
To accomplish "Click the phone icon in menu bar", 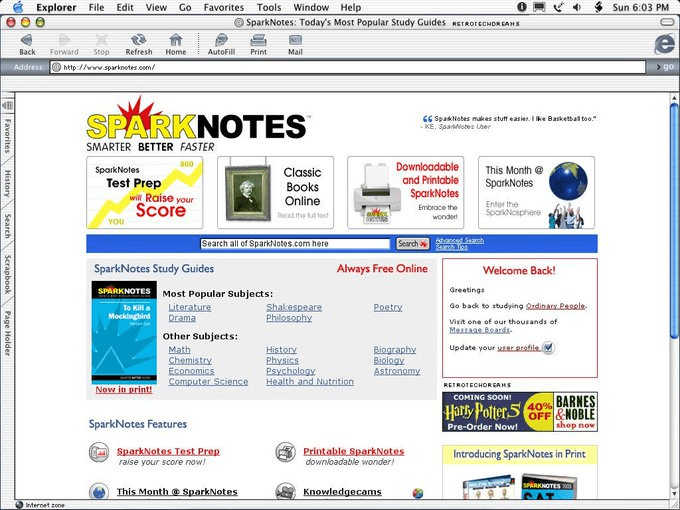I will [559, 7].
